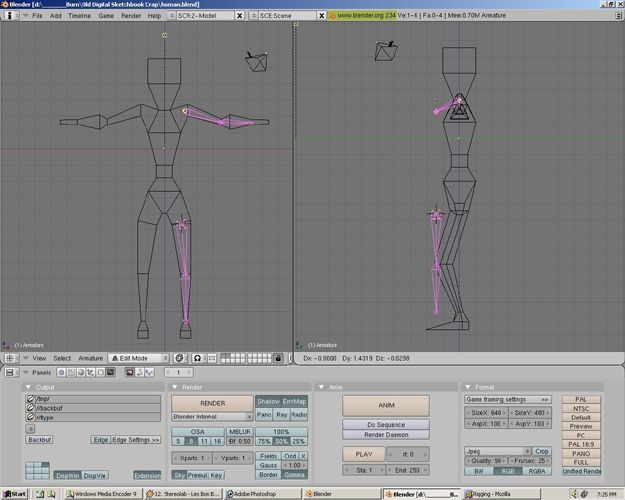
Task: Click the proportional falloff type icon
Action: coord(211,358)
